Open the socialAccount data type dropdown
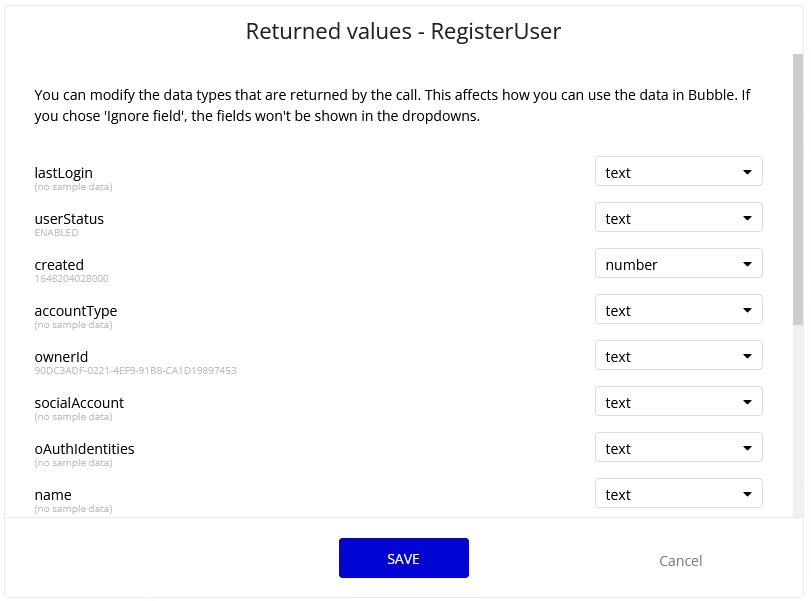Viewport: 811px width, 601px height. point(678,402)
